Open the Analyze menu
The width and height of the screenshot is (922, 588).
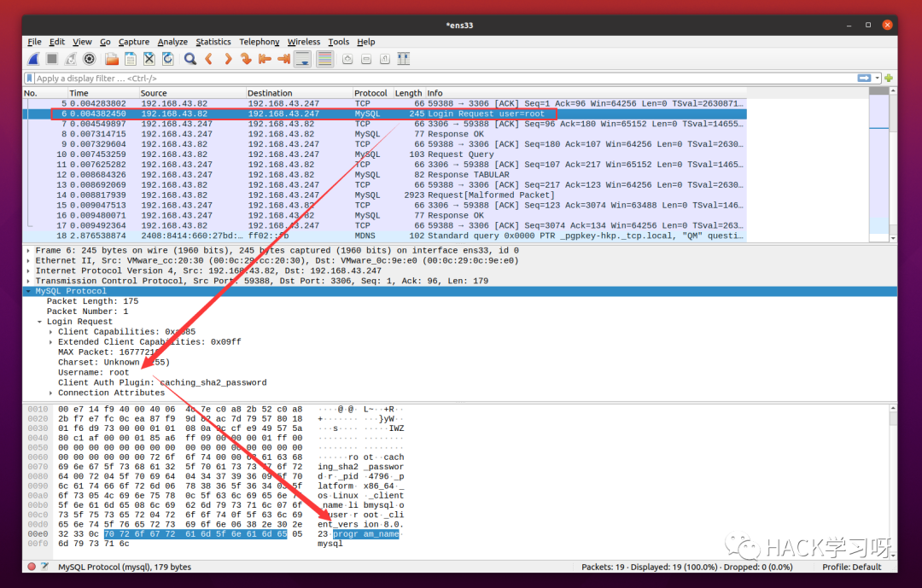pos(172,42)
